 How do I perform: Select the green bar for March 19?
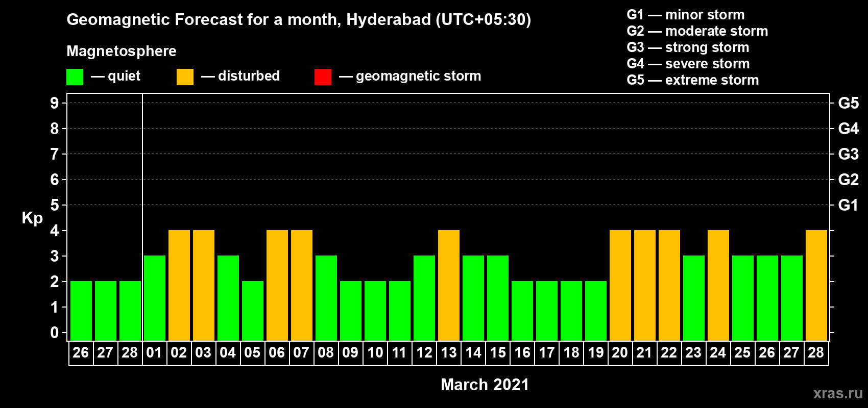596,311
